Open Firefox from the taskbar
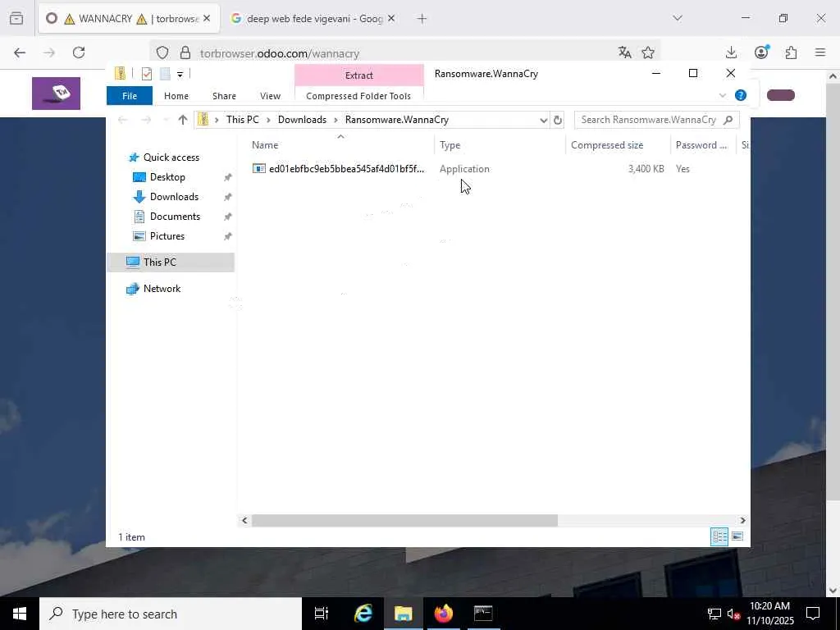 [444, 614]
